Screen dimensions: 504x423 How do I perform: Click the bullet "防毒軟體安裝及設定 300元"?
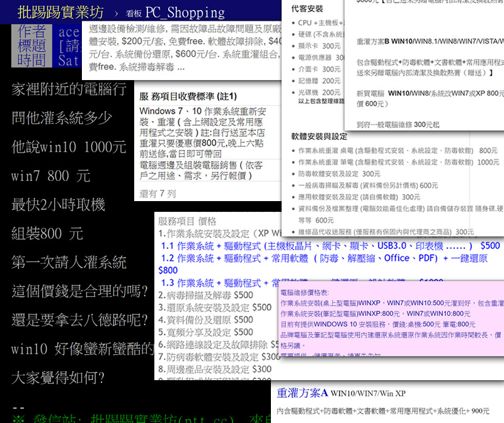[339, 174]
